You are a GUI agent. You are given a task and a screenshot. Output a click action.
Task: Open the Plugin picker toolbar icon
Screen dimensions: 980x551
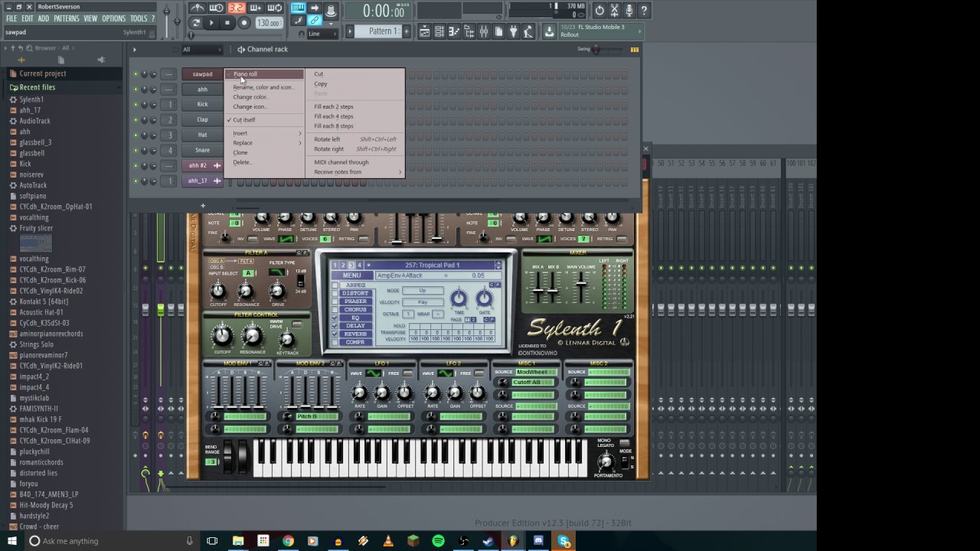[514, 31]
